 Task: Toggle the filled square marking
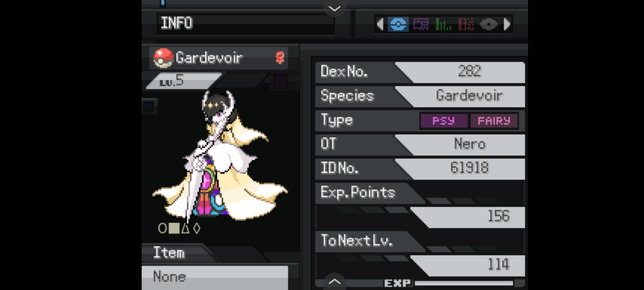(174, 228)
